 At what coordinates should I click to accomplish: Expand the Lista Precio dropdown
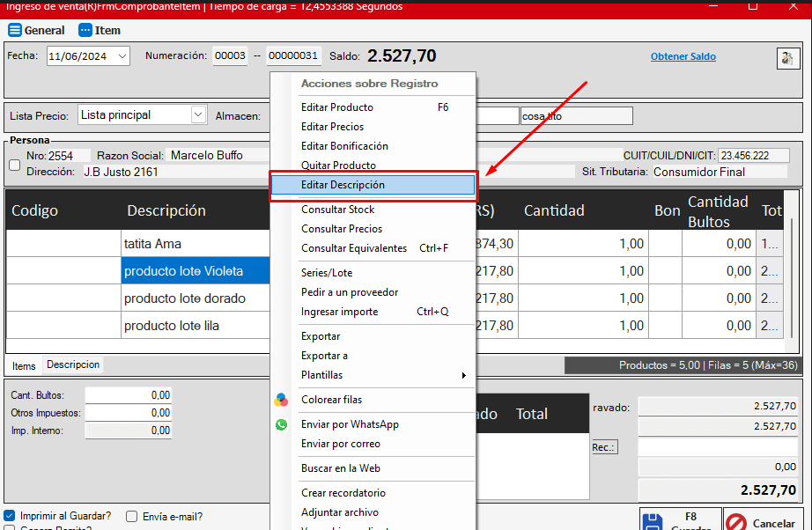coord(198,114)
